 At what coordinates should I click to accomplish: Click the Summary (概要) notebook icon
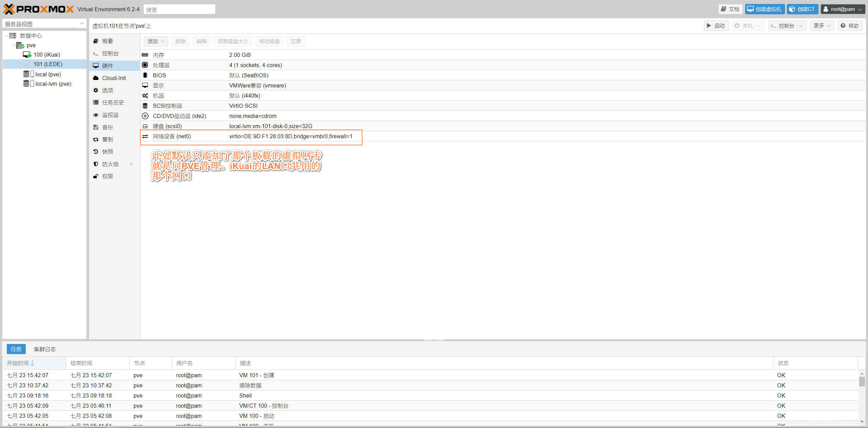point(96,41)
